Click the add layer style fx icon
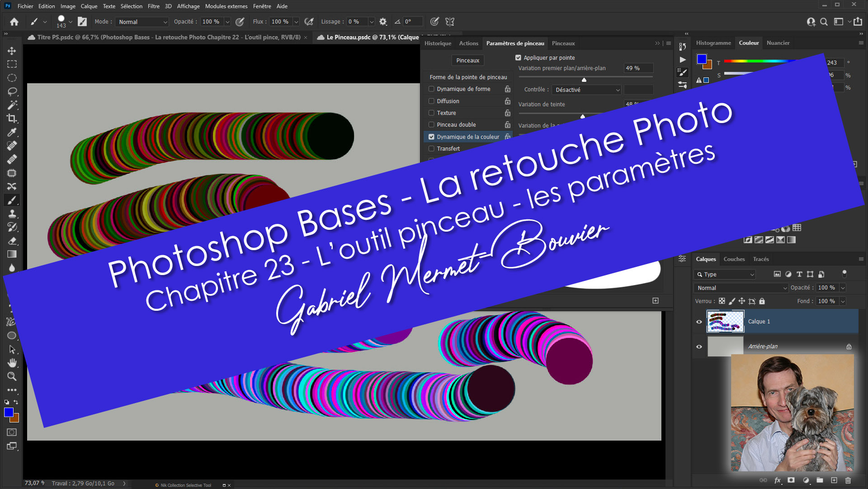The height and width of the screenshot is (489, 868). [x=778, y=480]
